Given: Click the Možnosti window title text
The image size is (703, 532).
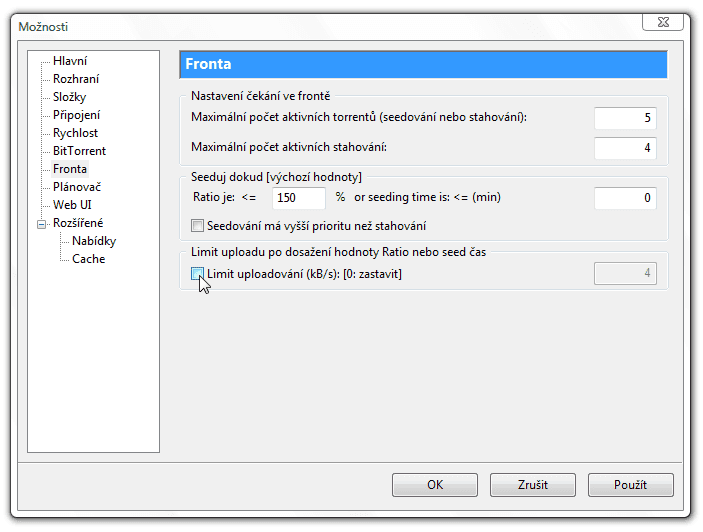Looking at the screenshot, I should [43, 27].
